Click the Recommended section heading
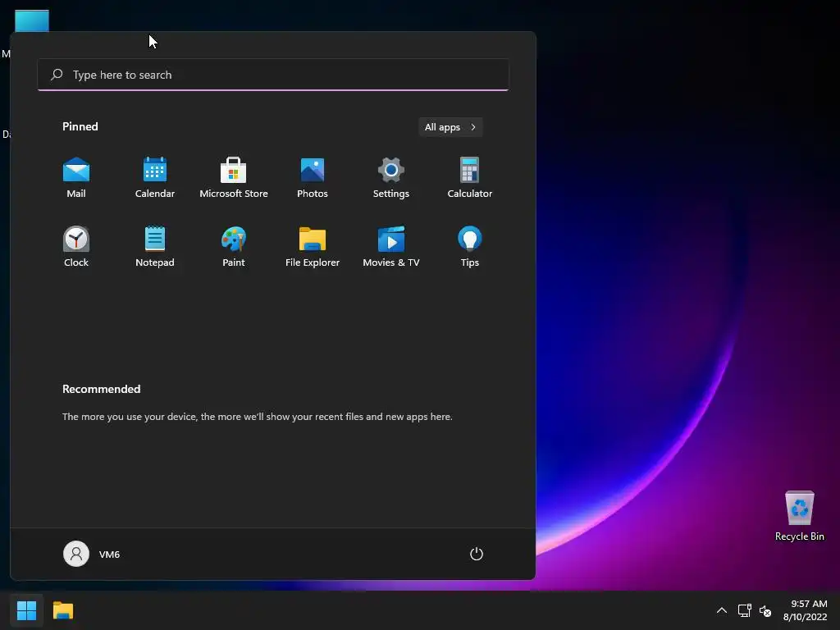Image resolution: width=840 pixels, height=630 pixels. (101, 389)
